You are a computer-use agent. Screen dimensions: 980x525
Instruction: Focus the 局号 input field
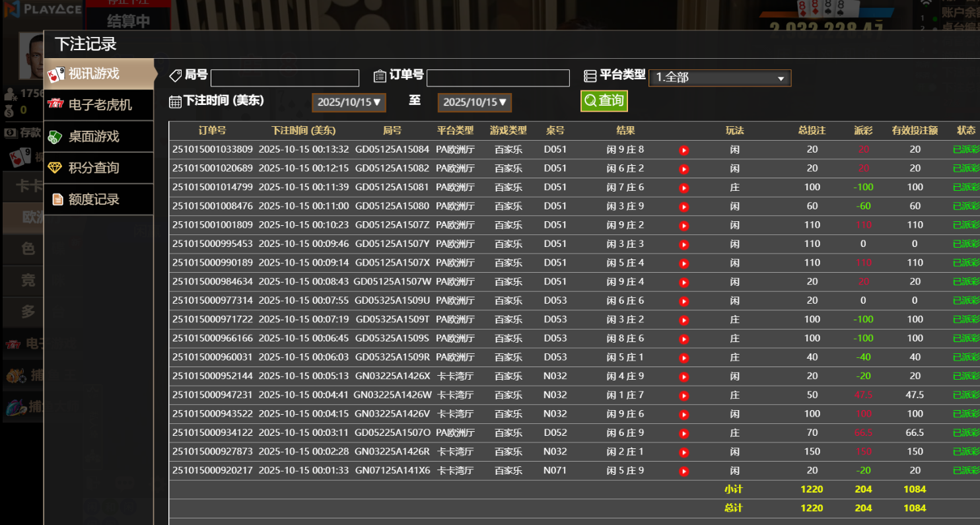pyautogui.click(x=285, y=78)
